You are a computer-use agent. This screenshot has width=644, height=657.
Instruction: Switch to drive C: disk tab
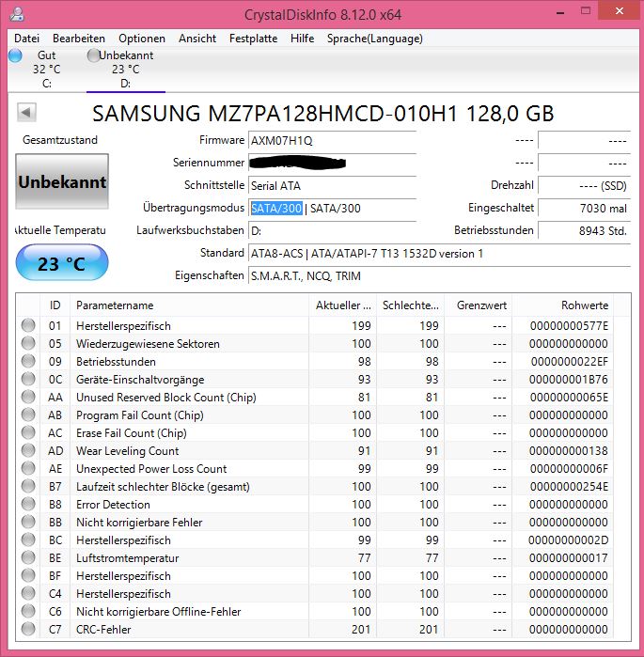pos(46,70)
